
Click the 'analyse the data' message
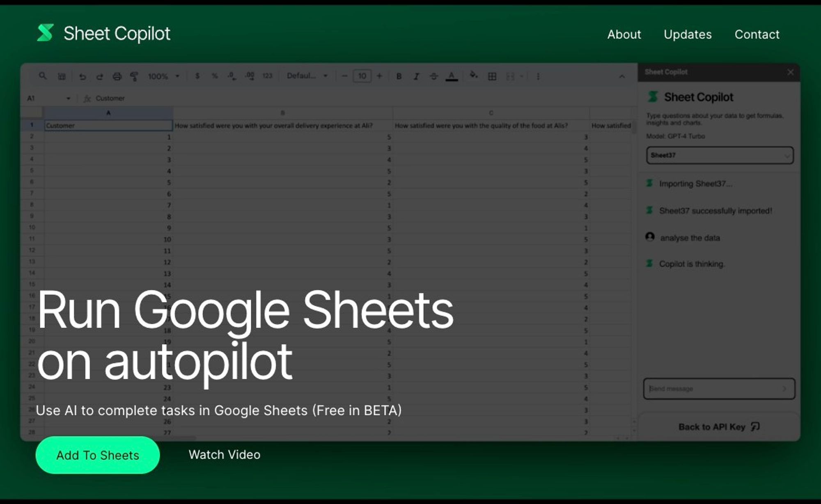(x=690, y=238)
